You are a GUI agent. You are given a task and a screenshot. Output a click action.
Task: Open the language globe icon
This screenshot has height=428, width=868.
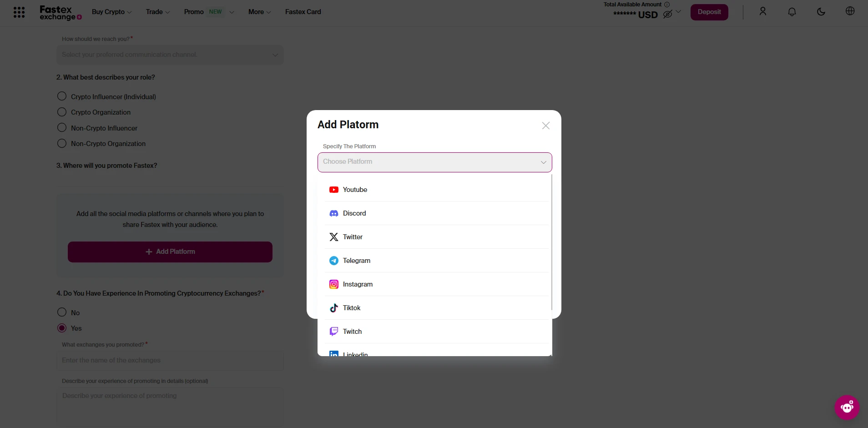coord(850,11)
